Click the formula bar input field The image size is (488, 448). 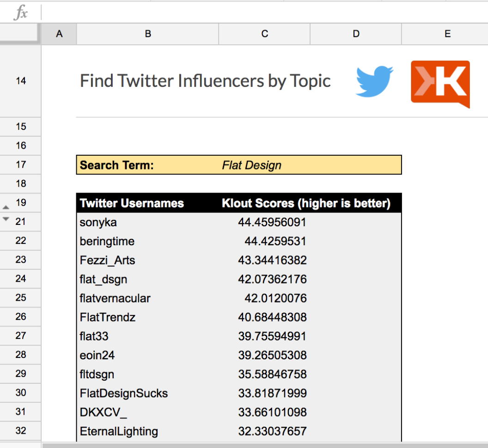(x=263, y=13)
